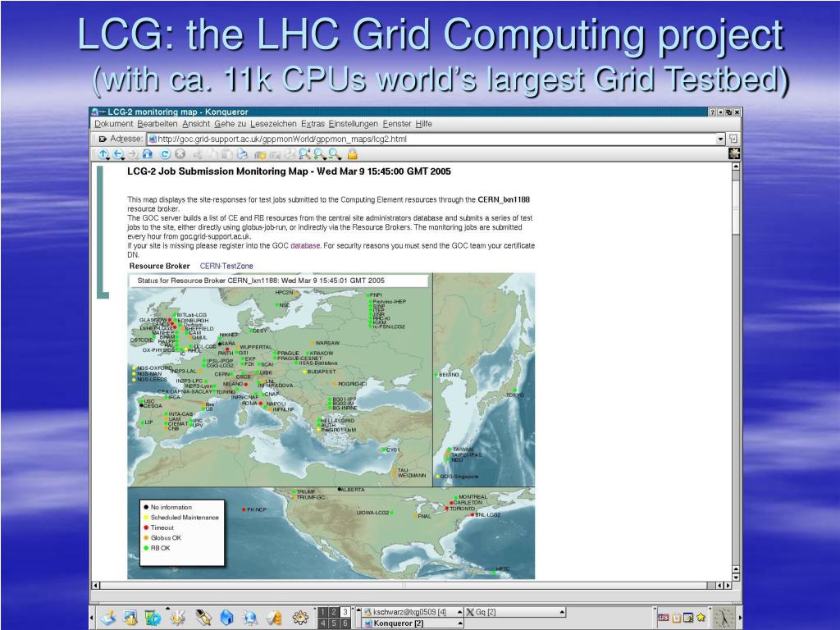Screen dimensions: 840x630
Task: Click the BEIJING site on the map
Action: tap(448, 374)
